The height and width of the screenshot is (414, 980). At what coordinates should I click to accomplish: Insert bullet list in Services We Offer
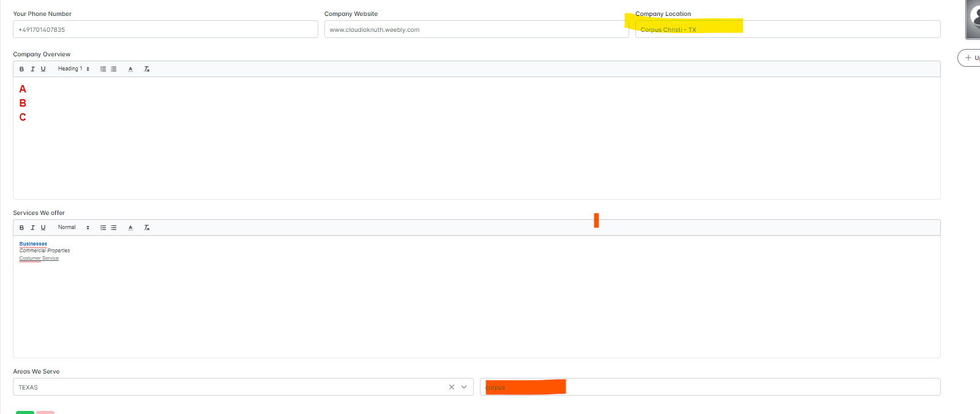pos(114,228)
